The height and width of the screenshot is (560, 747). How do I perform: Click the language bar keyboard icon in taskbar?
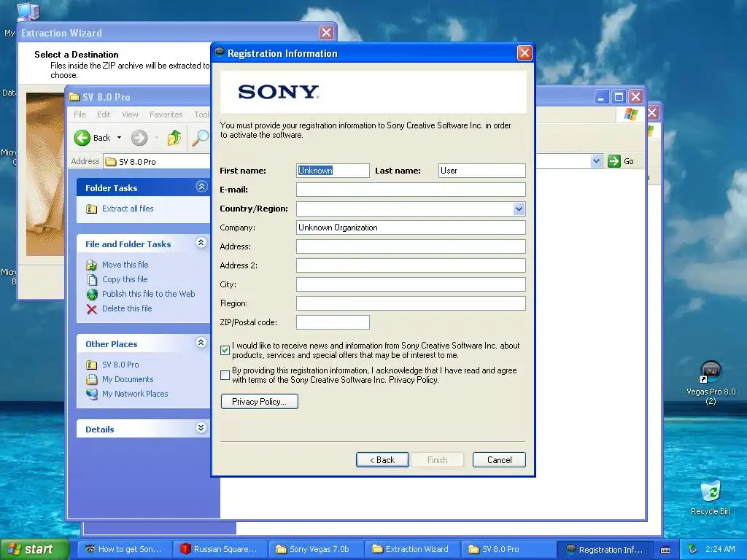[665, 550]
